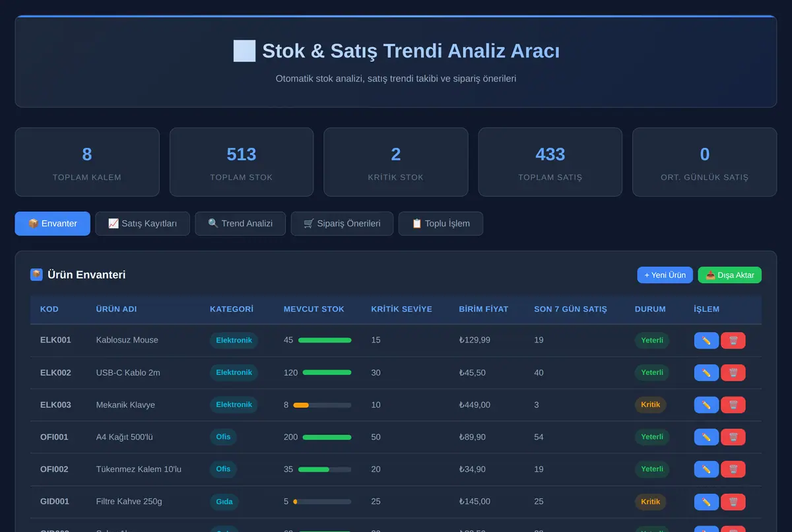Click the Elektronik tag on USB-C Kablo
This screenshot has height=532, width=792.
click(x=234, y=373)
